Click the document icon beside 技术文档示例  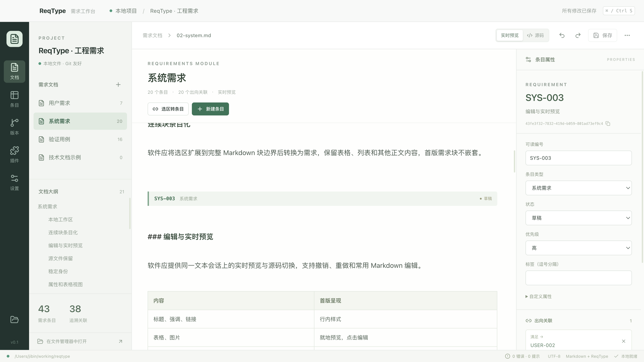(41, 157)
